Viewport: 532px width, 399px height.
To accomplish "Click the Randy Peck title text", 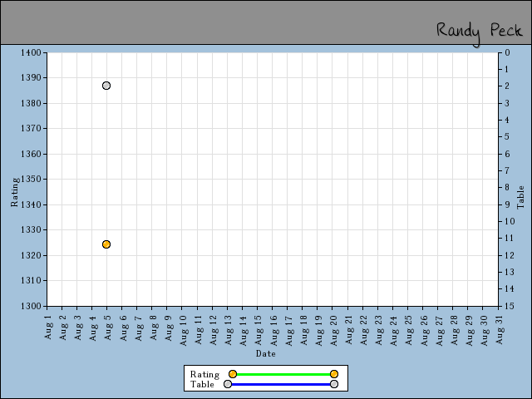I will (479, 33).
